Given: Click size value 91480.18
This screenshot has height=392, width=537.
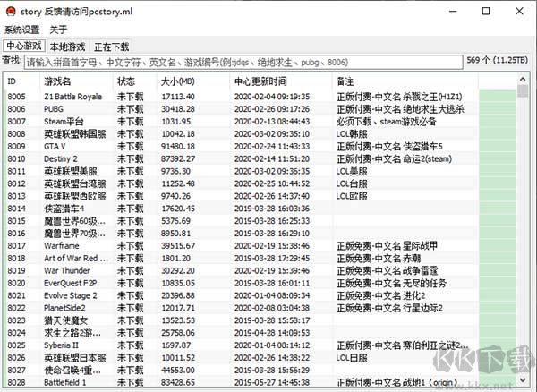Looking at the screenshot, I should pyautogui.click(x=178, y=146).
